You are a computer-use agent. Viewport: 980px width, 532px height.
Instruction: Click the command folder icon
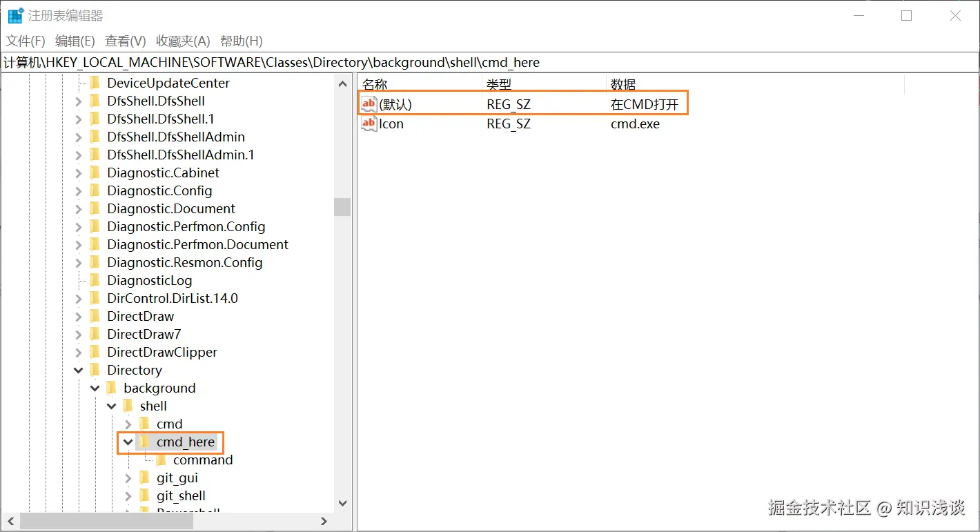(x=161, y=460)
